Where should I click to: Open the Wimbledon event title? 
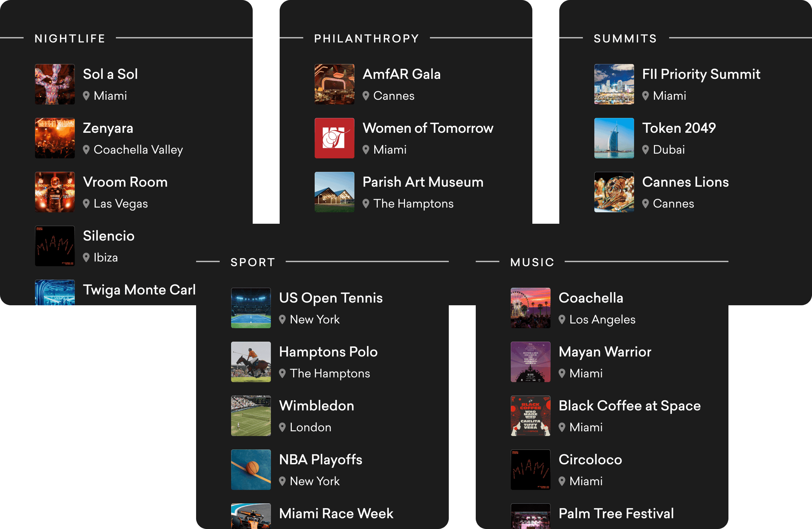click(317, 405)
